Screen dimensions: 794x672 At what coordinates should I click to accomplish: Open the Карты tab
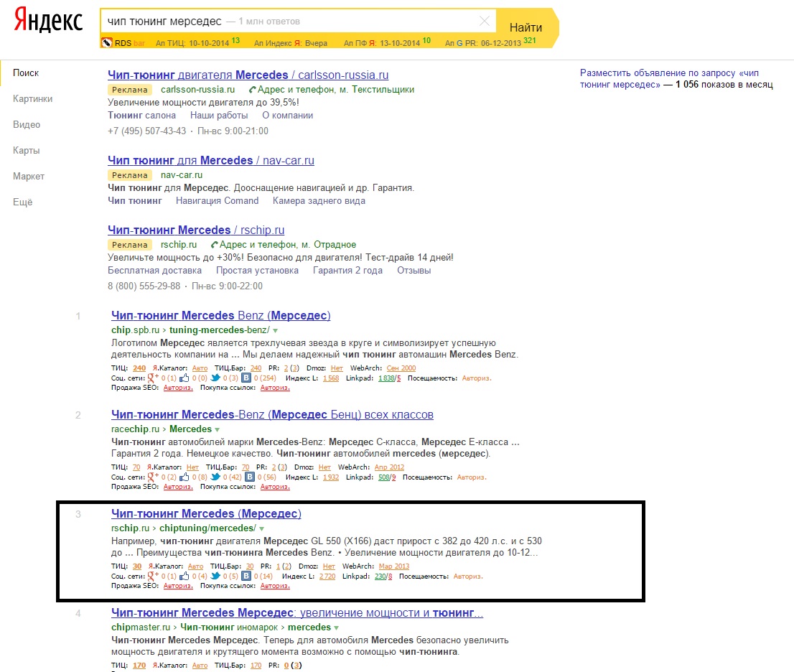tap(27, 150)
